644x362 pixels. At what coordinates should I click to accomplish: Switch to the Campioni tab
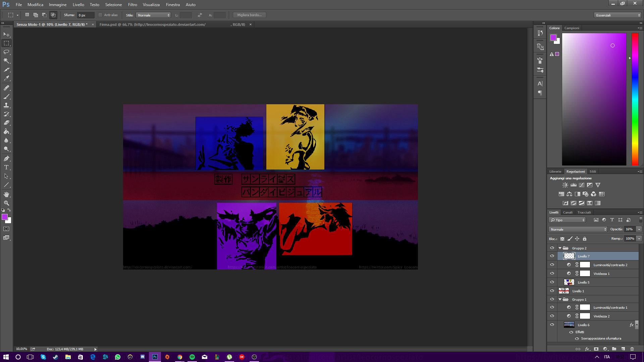[x=572, y=28]
